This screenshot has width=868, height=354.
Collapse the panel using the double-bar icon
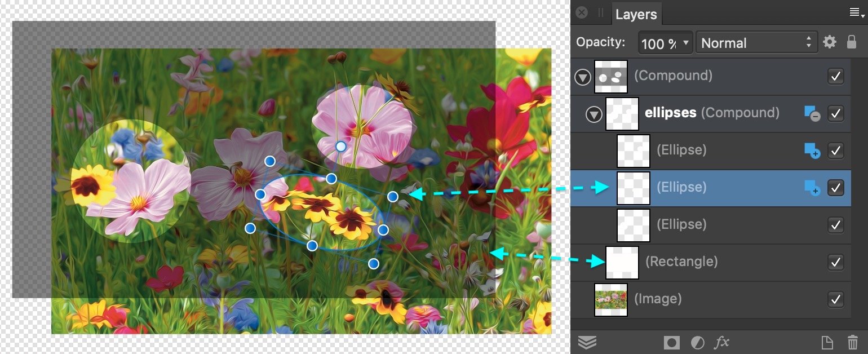coord(601,13)
